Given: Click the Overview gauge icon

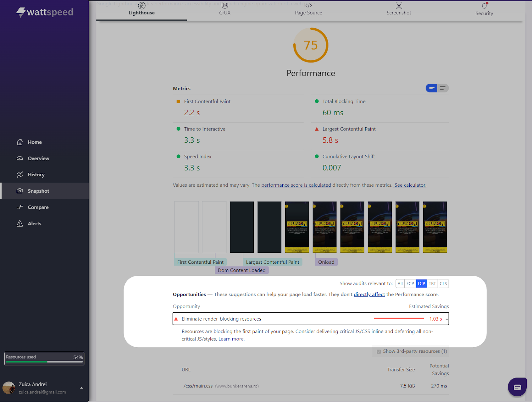Looking at the screenshot, I should pos(20,158).
